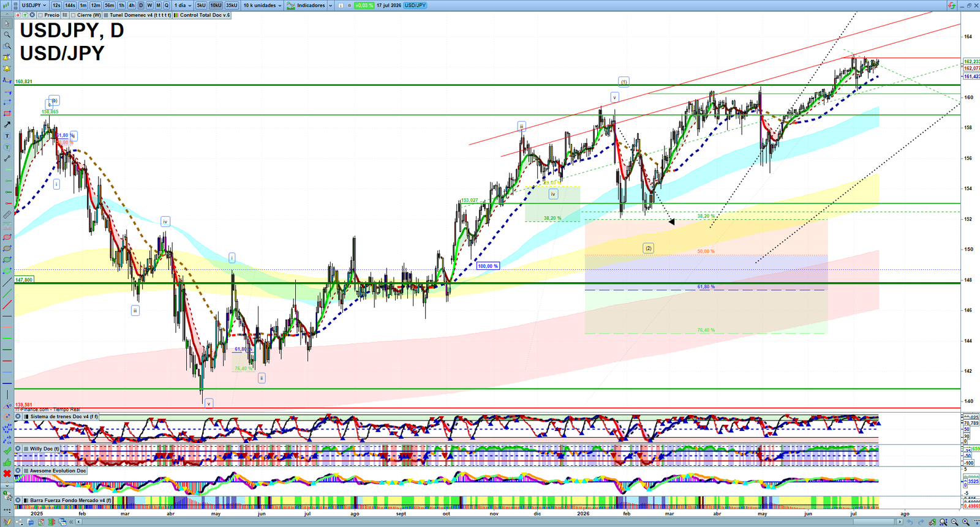
Task: Switch to the 4h timeframe
Action: click(x=131, y=6)
